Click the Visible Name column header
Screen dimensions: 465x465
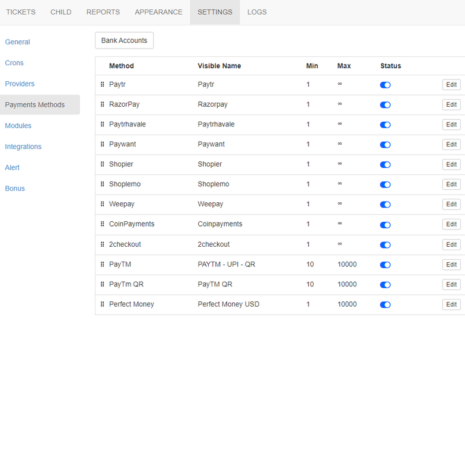click(219, 66)
